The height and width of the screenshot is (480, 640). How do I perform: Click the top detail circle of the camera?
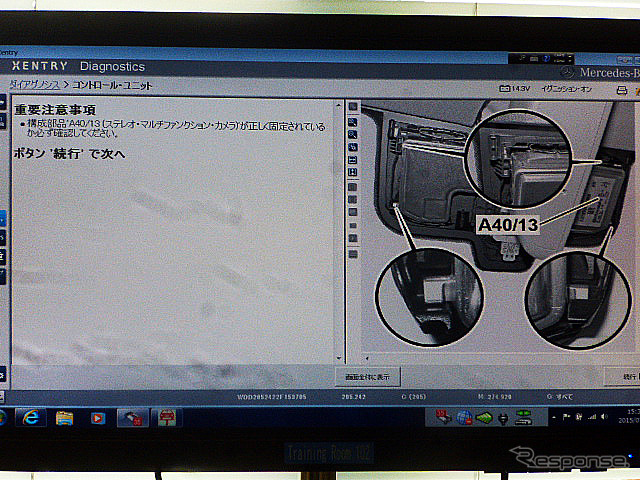[x=518, y=160]
